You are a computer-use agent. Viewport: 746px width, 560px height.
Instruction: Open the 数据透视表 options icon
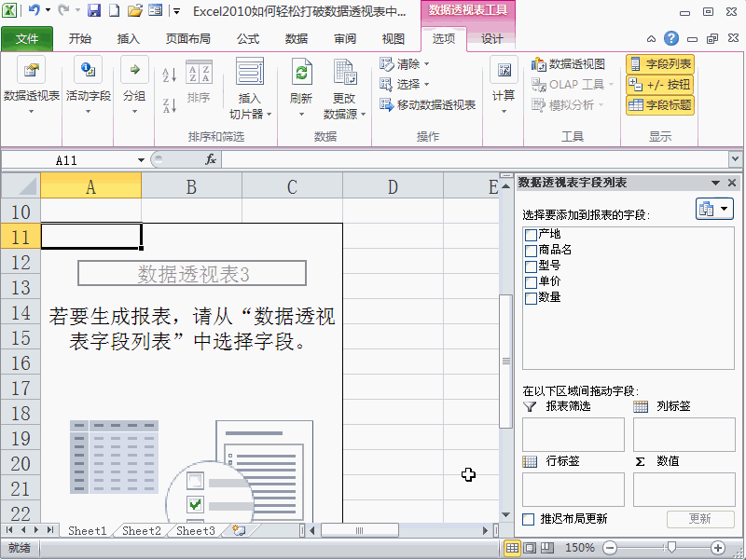pos(31,70)
